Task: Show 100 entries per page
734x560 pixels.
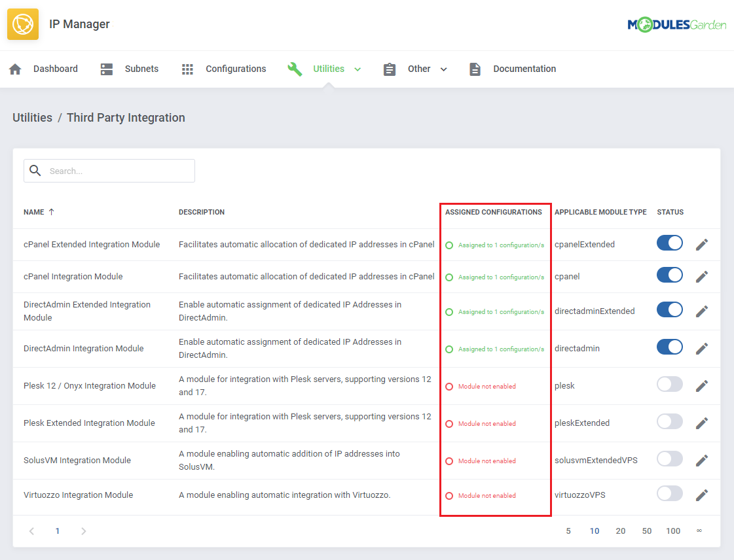Action: [673, 531]
